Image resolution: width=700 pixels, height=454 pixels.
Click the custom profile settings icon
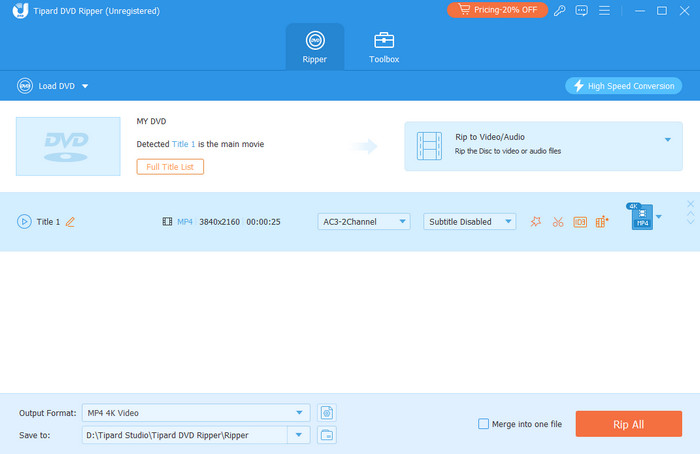327,413
